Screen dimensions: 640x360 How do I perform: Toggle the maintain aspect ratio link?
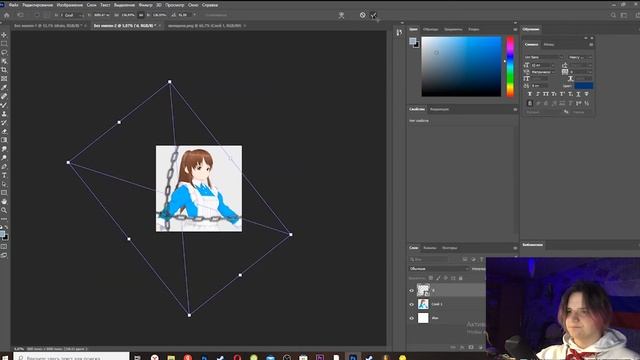(x=141, y=15)
